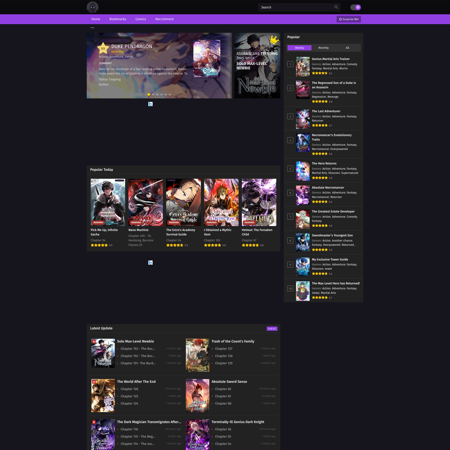Open The Last Adventurer popular title
450x450 pixels.
[x=326, y=111]
